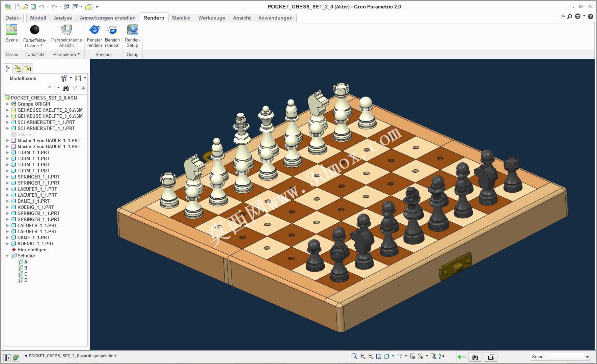The height and width of the screenshot is (364, 597).
Task: Select section D under Schnitte
Action: [23, 280]
